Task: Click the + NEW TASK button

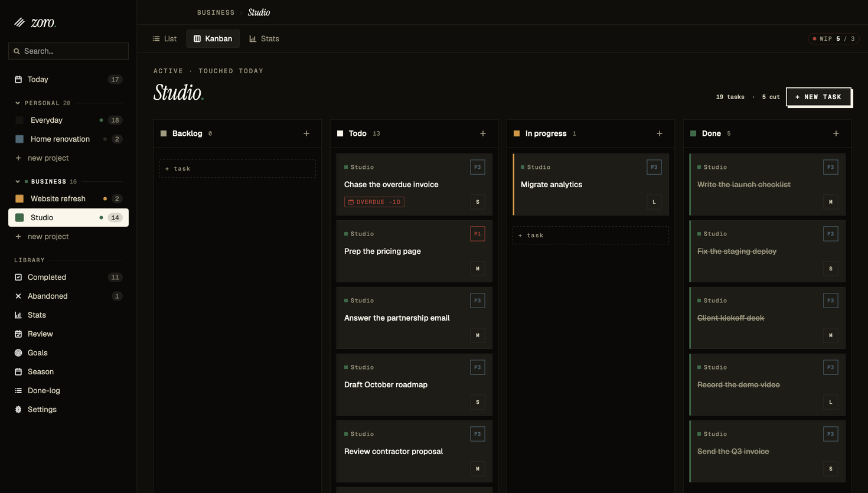Action: tap(818, 97)
